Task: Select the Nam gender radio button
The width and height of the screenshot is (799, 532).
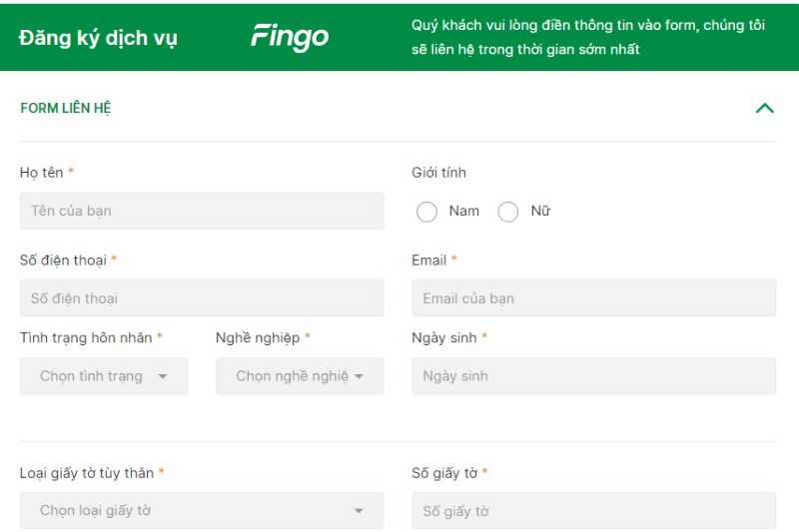Action: (426, 212)
